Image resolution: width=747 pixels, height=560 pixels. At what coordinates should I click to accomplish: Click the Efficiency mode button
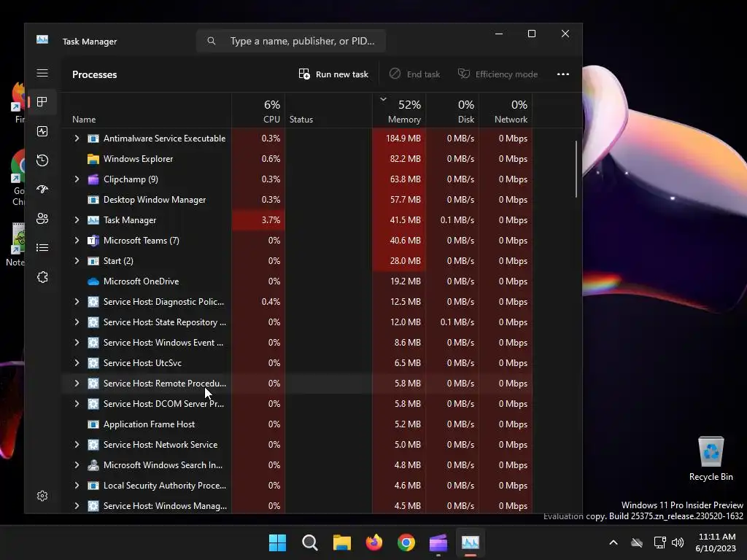pos(498,74)
